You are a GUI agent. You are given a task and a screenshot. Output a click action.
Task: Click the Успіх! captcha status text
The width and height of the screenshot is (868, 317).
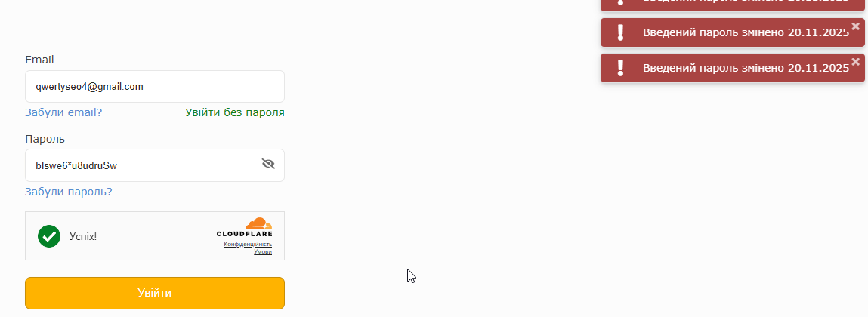point(83,236)
